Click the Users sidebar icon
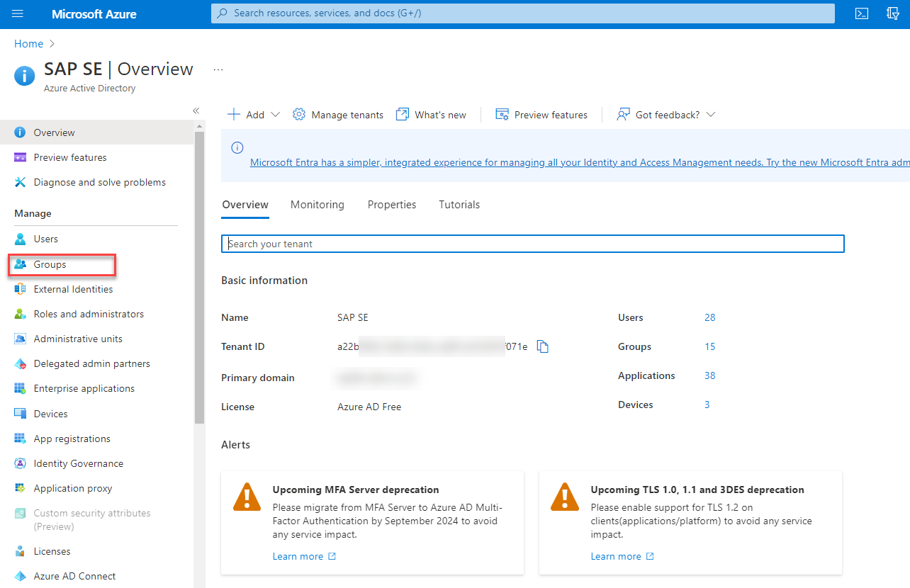Viewport: 910px width, 588px height. pyautogui.click(x=20, y=239)
